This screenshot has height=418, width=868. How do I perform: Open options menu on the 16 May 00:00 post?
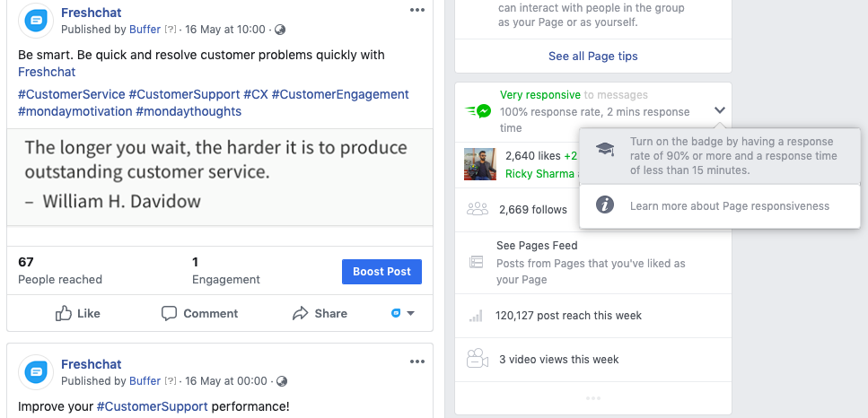[x=416, y=361]
